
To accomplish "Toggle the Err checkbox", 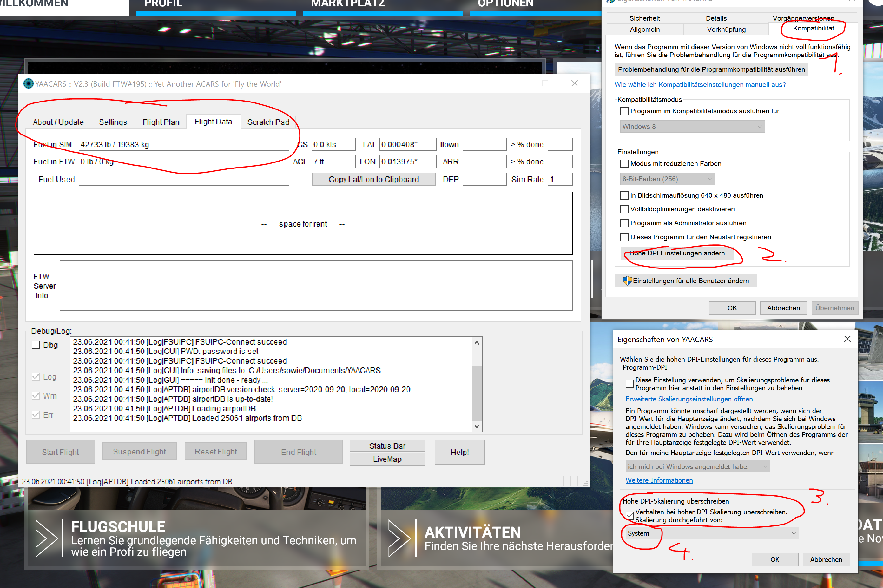I will point(36,415).
